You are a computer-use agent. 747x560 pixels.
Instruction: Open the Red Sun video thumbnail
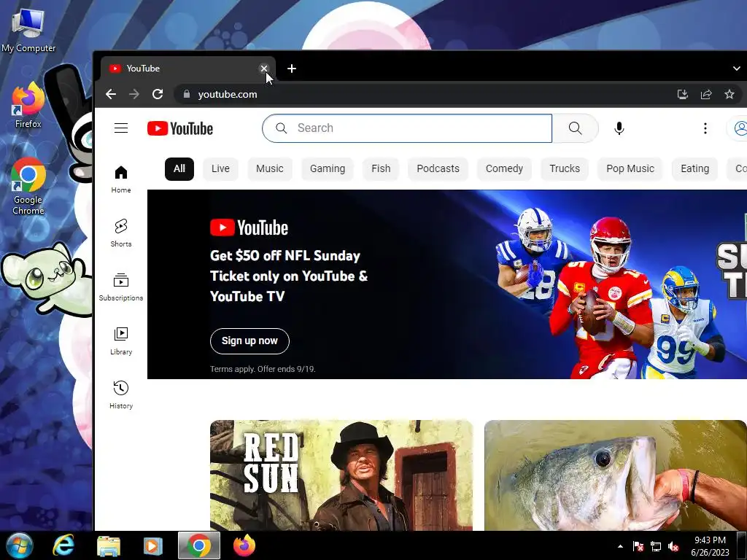coord(341,475)
